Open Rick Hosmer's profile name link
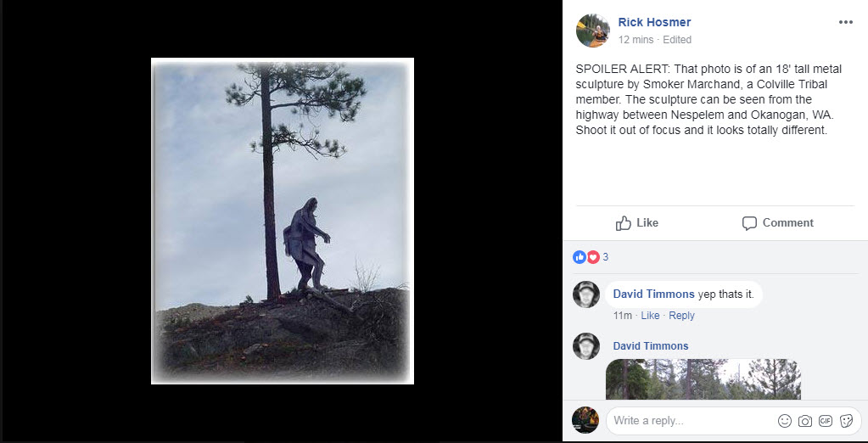This screenshot has height=443, width=868. point(654,22)
